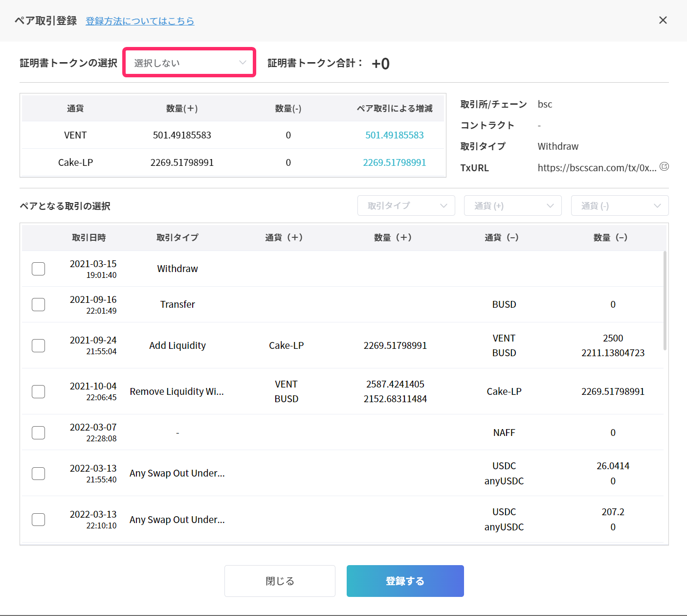Viewport: 687px width, 616px height.
Task: Click VENT increase value 501.49185583 in blue
Action: [x=395, y=135]
